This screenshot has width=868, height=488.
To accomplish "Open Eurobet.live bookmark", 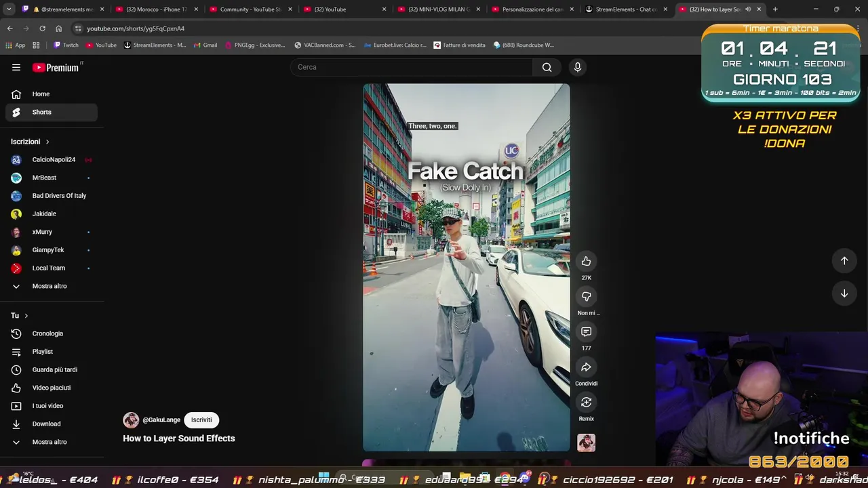I will [395, 45].
